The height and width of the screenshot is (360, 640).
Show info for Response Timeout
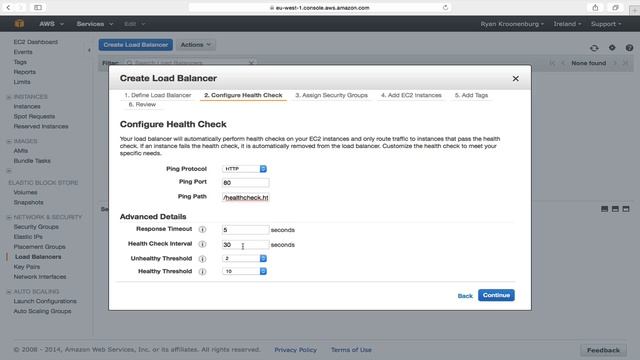(x=202, y=229)
